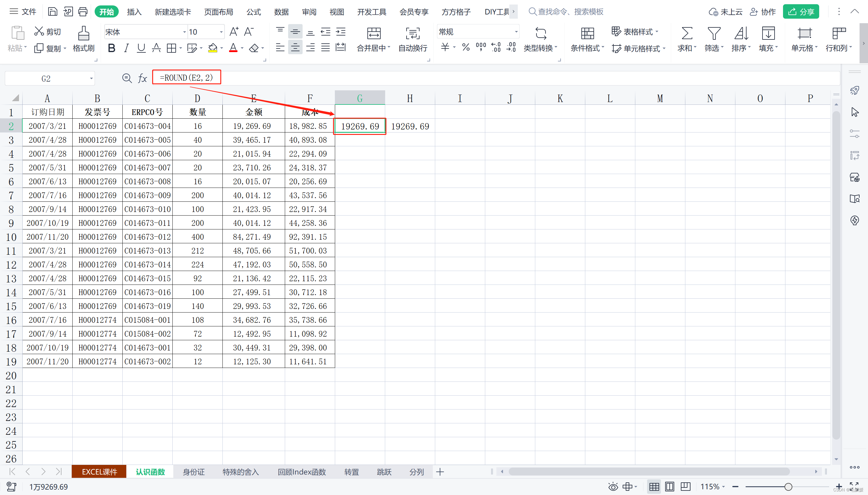Toggle Wrap Text (自动换行)

tap(413, 39)
